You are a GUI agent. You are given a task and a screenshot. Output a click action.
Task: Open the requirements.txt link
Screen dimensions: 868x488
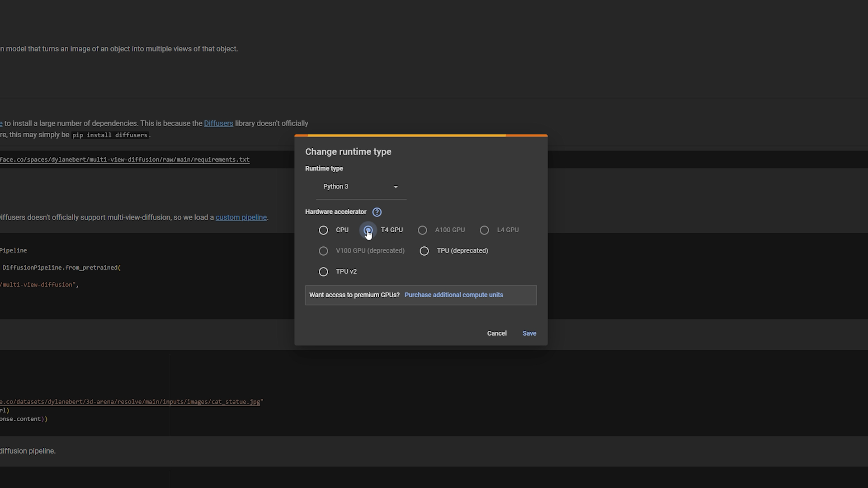click(x=125, y=159)
